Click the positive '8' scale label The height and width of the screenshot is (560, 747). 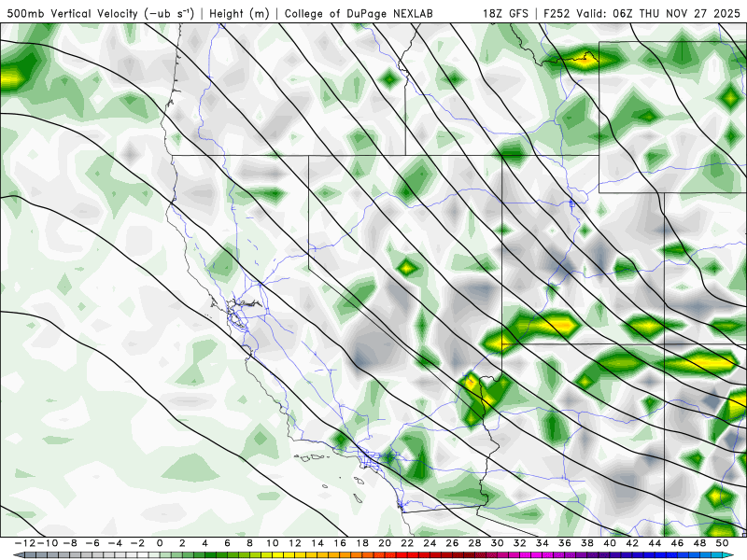point(249,543)
